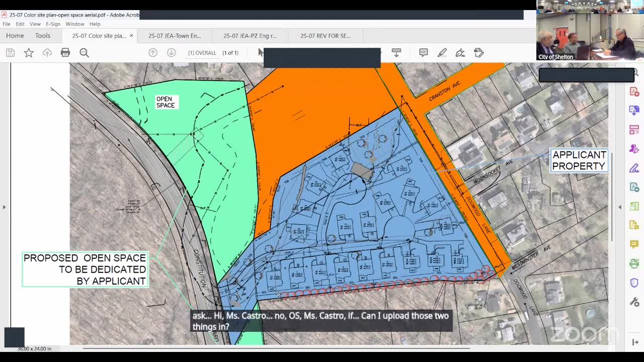The image size is (644, 362).
Task: Open Fill & Sign tool in right pane
Action: pyautogui.click(x=634, y=168)
